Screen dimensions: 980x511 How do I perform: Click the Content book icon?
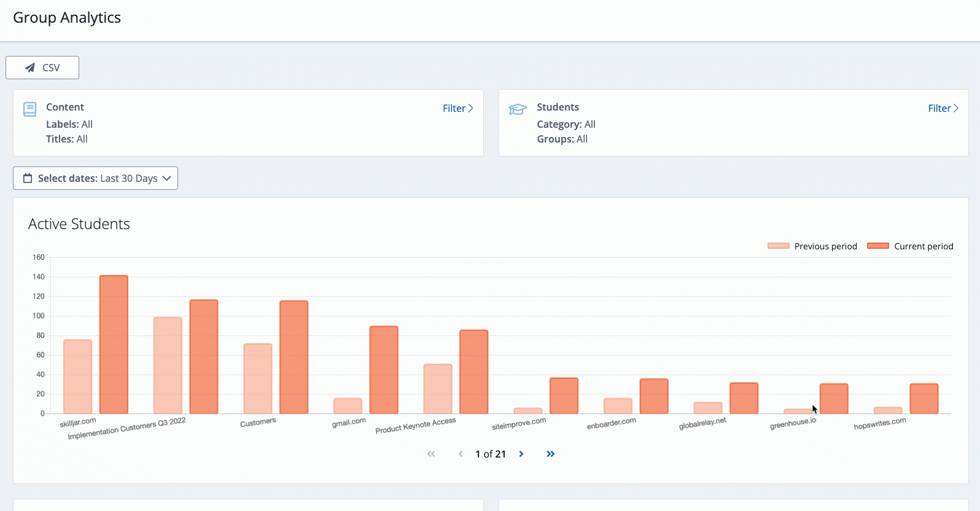point(29,109)
